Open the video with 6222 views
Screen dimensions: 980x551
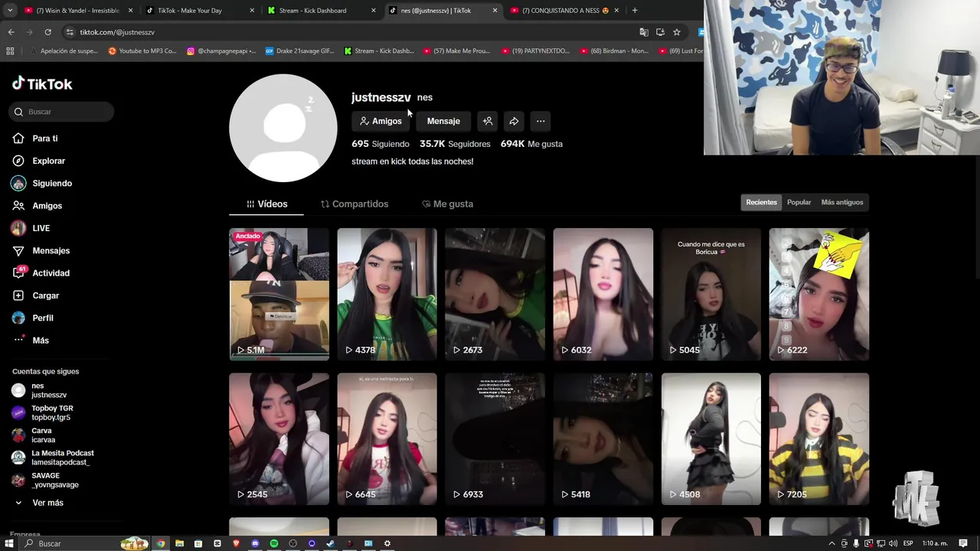click(819, 294)
